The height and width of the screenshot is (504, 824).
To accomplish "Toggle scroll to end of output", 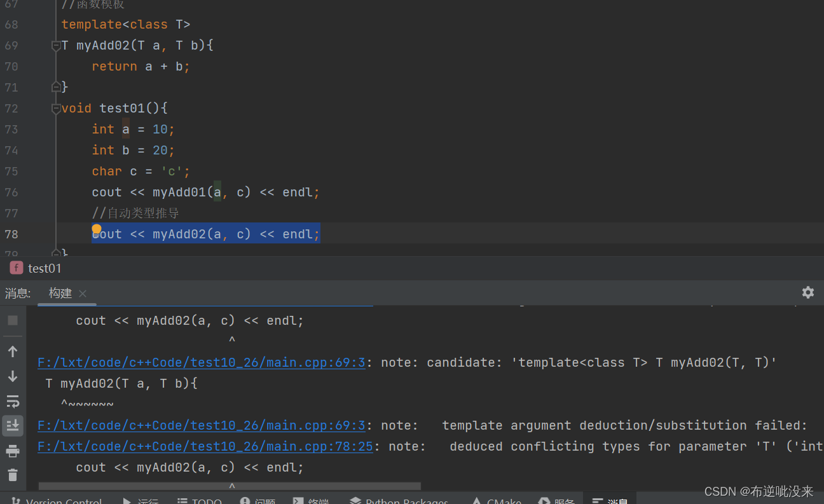I will pyautogui.click(x=13, y=425).
